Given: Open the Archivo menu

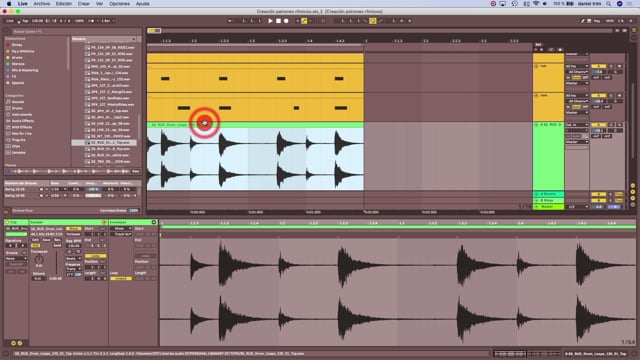Looking at the screenshot, I should [42, 4].
